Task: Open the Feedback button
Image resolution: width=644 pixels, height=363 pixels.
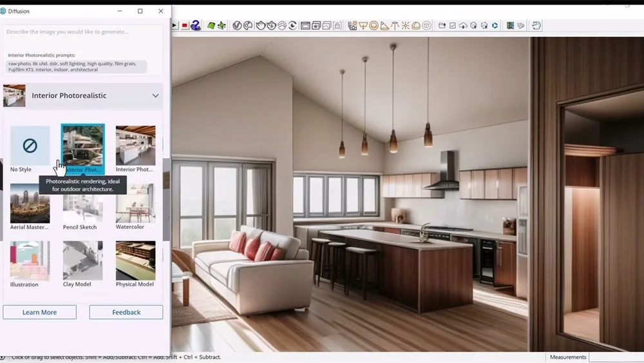Action: [126, 312]
